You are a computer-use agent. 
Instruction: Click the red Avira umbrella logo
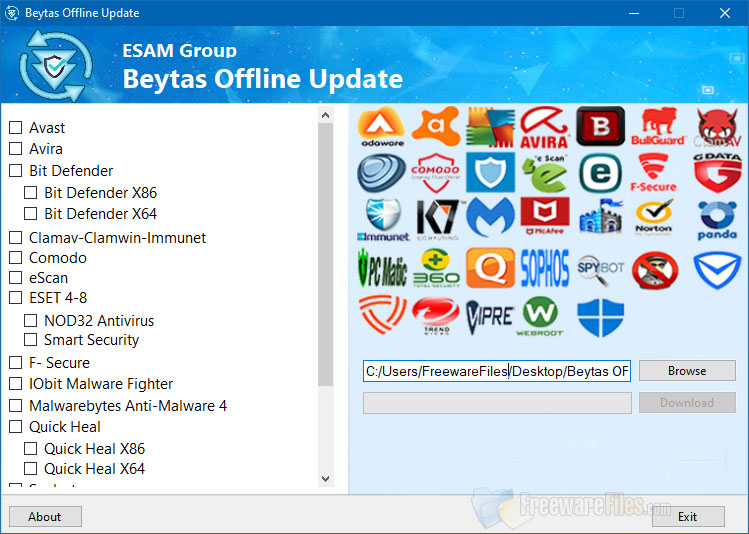[x=545, y=127]
